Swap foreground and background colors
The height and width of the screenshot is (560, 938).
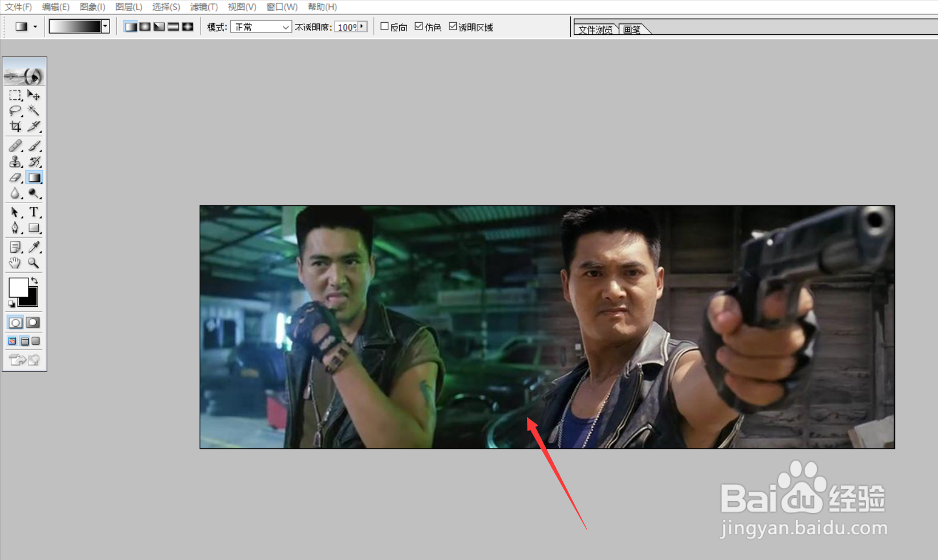click(x=35, y=281)
